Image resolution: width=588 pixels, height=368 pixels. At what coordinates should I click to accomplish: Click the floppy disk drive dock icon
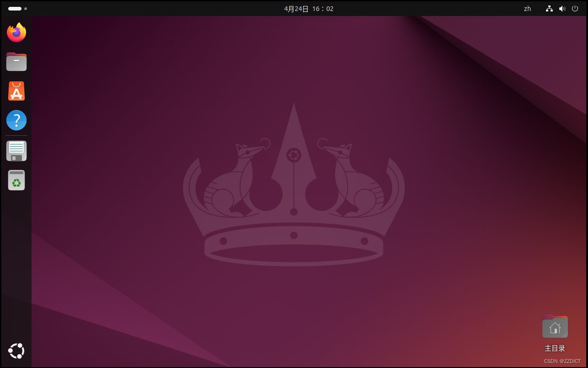click(16, 151)
